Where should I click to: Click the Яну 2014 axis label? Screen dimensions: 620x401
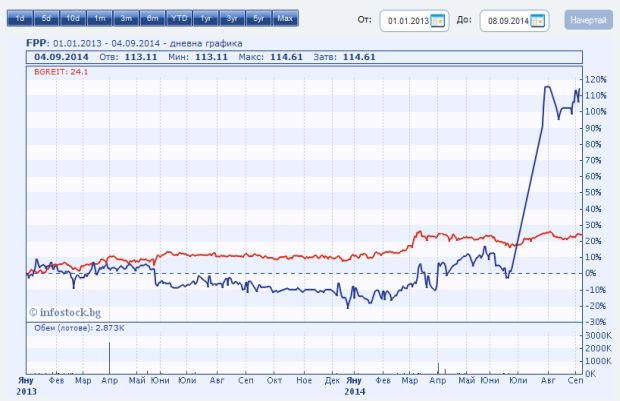(x=355, y=386)
